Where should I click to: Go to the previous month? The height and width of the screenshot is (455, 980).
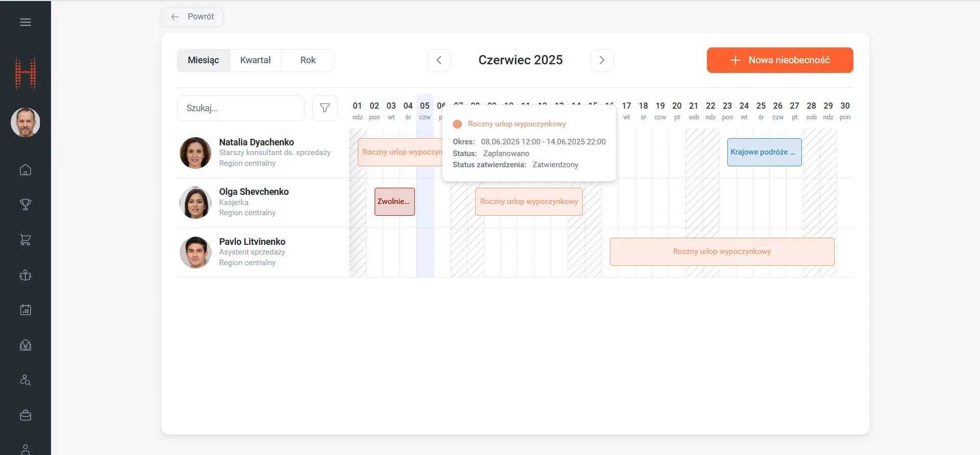[x=439, y=60]
